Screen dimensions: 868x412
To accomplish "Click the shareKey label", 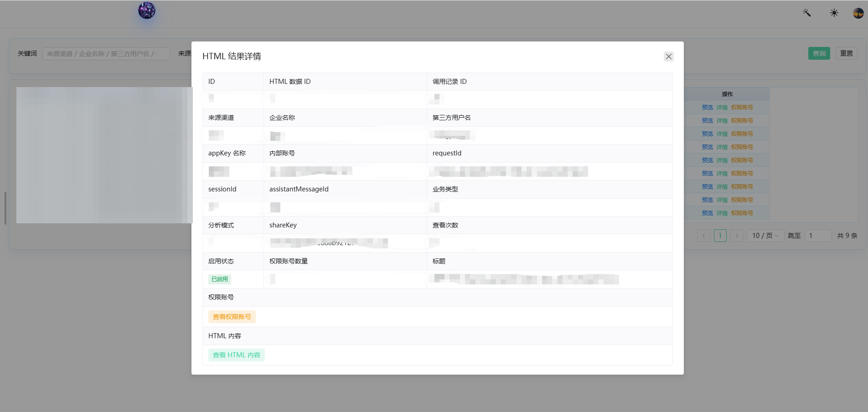I will (283, 225).
